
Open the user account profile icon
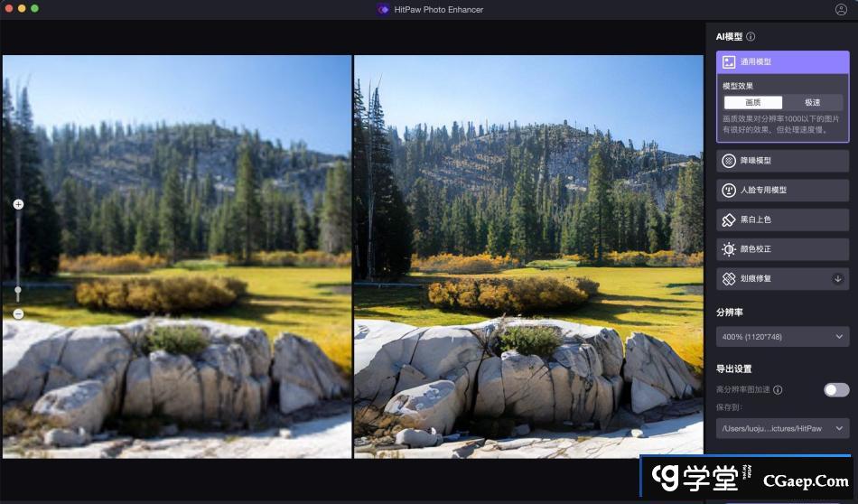(841, 9)
